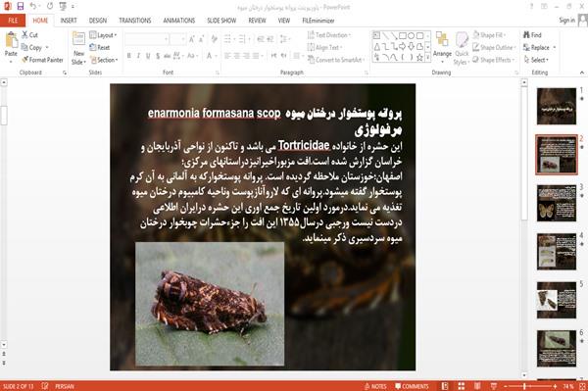Select slide 1 thumbnail
Image resolution: width=588 pixels, height=391 pixels.
[556, 106]
